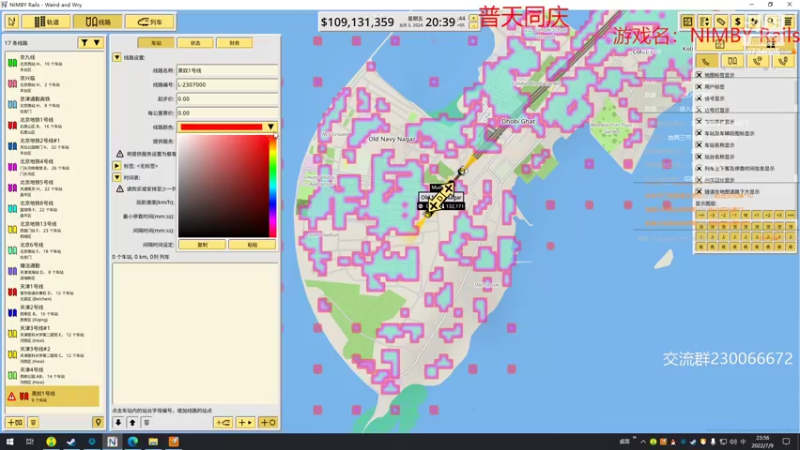Screen dimensions: 800x450
Task: Add train to line button
Action: coord(223,422)
